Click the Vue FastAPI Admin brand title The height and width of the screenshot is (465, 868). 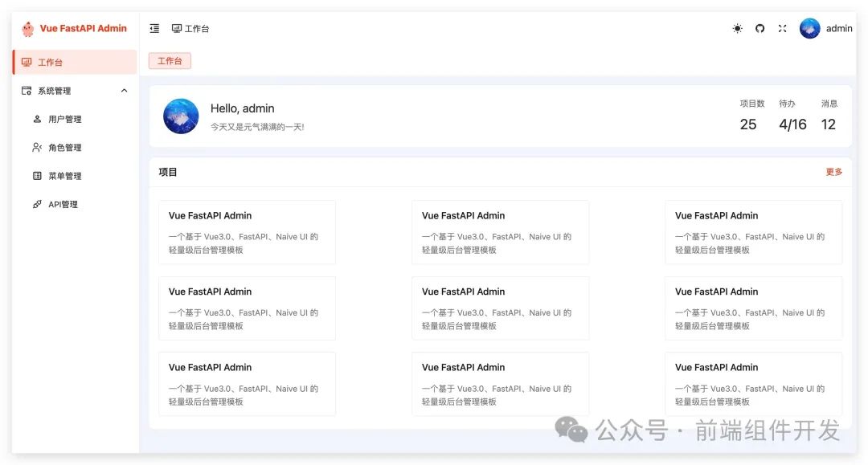(x=83, y=28)
